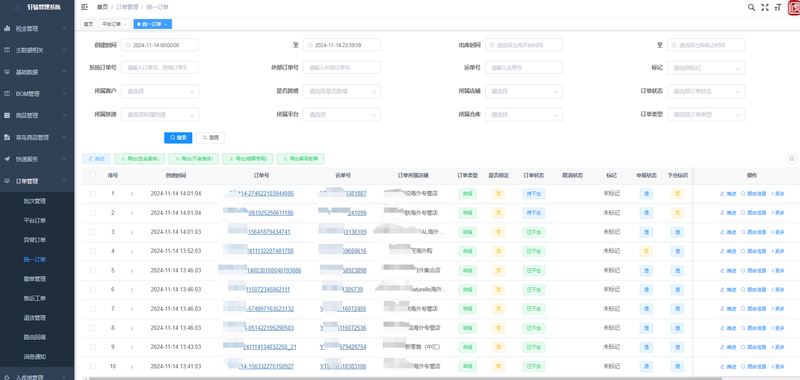Open the 所属平台 dropdown

coord(342,115)
